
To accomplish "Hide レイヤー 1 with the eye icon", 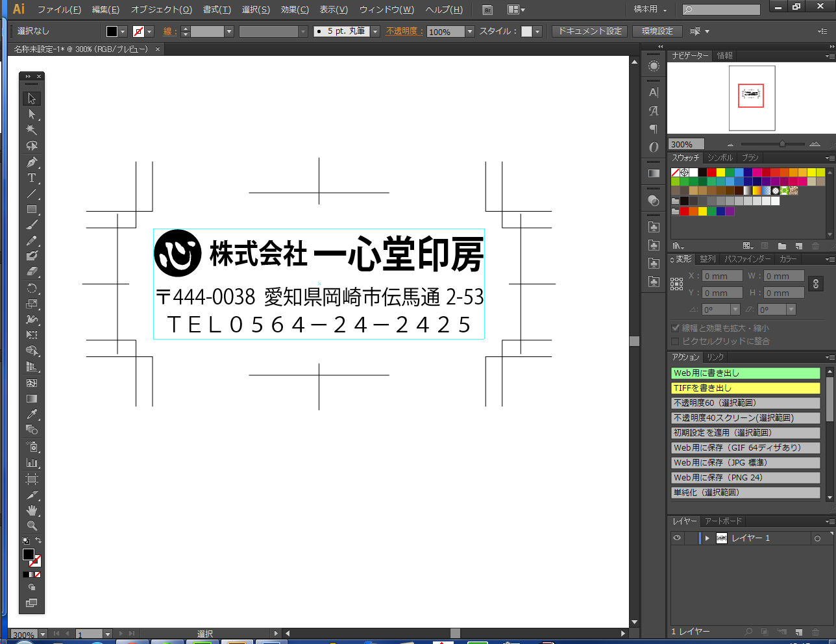I will (677, 538).
